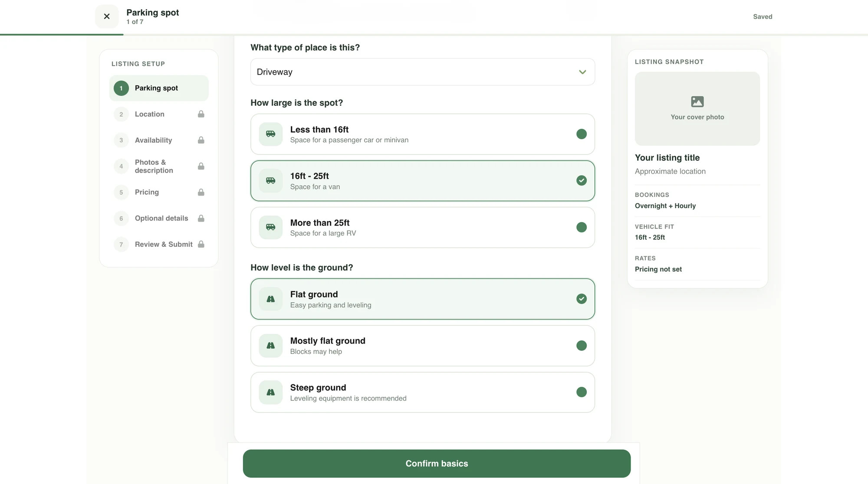Open the Driveway place type dropdown
The height and width of the screenshot is (484, 868).
point(423,72)
